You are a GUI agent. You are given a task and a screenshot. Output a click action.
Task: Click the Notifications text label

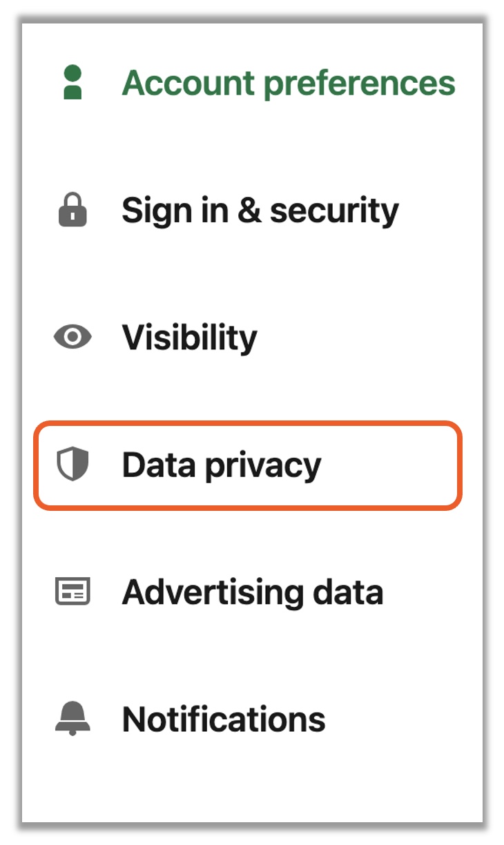(224, 719)
